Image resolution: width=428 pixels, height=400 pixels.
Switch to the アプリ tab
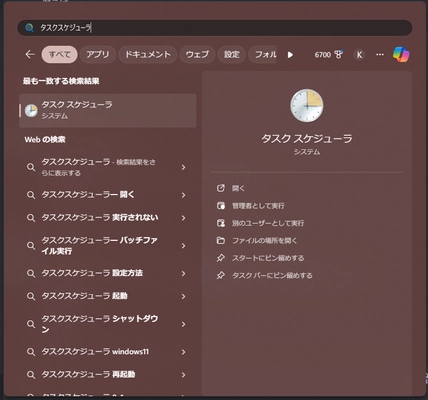pyautogui.click(x=98, y=54)
